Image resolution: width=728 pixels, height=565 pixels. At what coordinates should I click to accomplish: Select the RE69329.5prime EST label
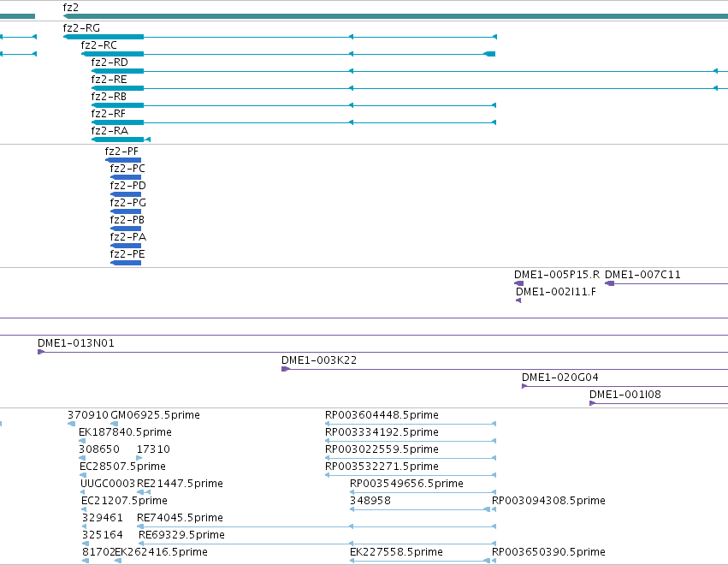181,535
